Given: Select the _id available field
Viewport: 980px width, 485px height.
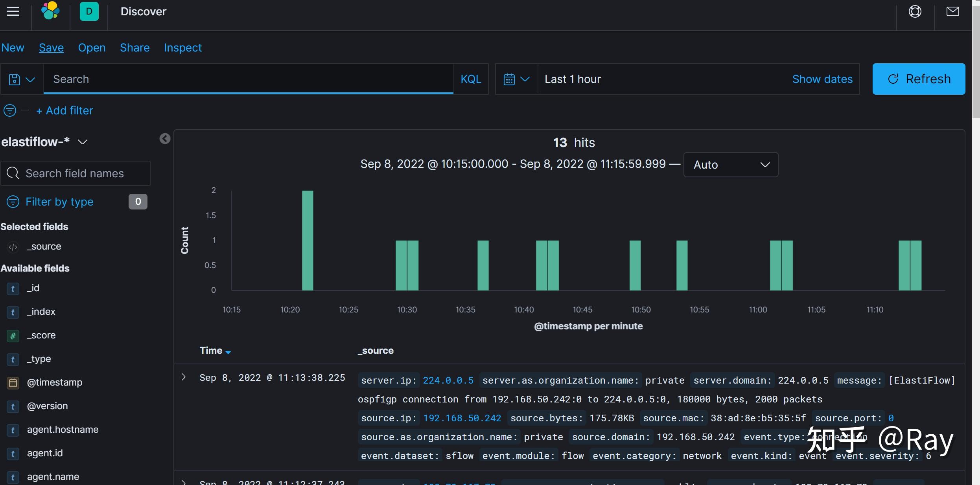Looking at the screenshot, I should click(x=33, y=288).
